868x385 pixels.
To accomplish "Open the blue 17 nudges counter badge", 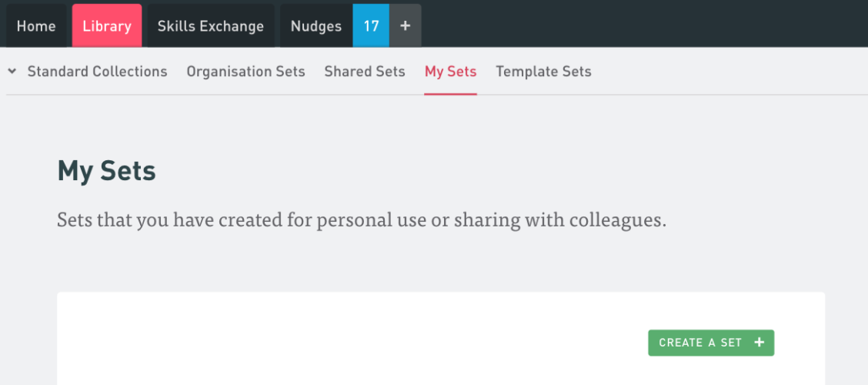I will [371, 26].
